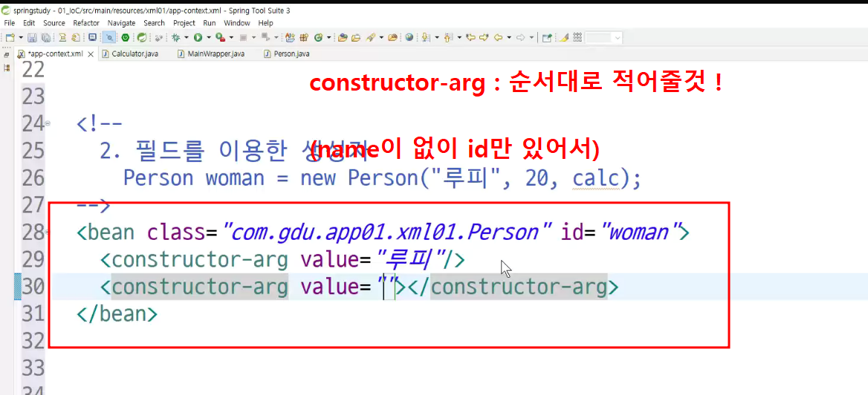Expand the External Tools dropdown arrow
This screenshot has height=395, width=868.
231,38
